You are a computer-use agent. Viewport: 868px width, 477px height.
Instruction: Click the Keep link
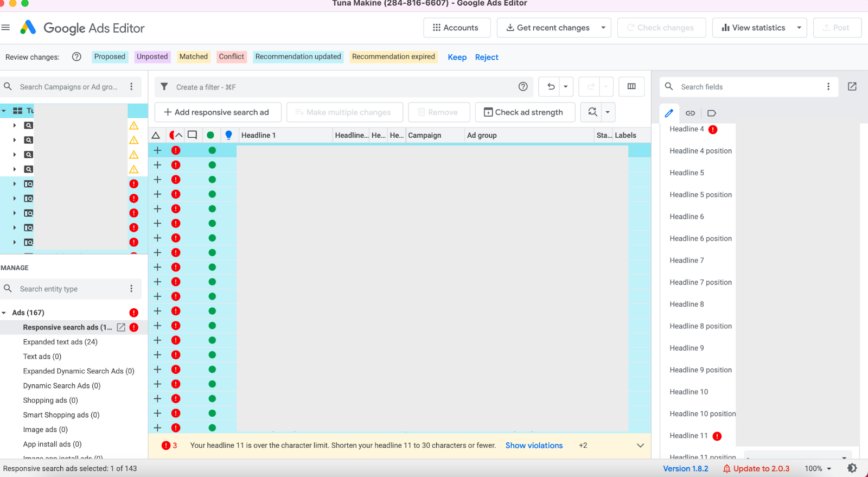tap(457, 57)
